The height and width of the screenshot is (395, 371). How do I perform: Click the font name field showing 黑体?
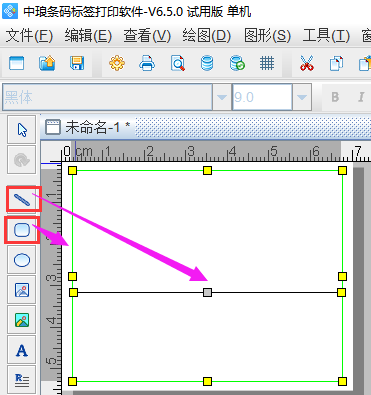coord(107,97)
